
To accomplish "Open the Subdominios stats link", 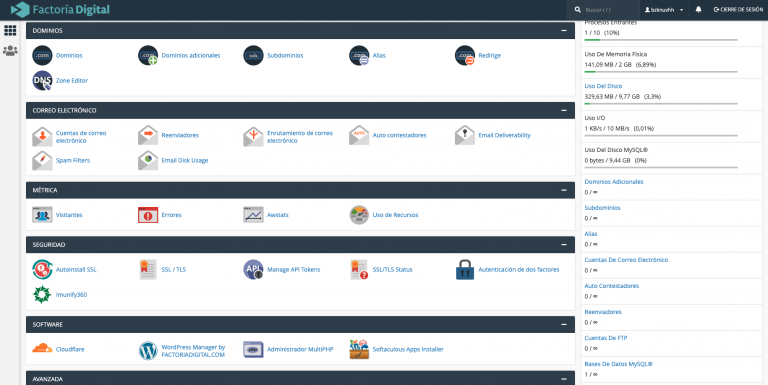I will (602, 208).
